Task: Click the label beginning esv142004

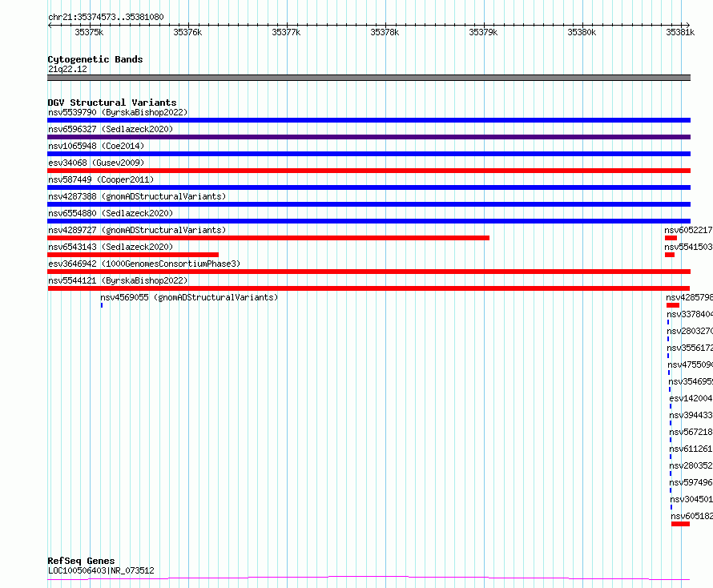Action: coord(691,398)
